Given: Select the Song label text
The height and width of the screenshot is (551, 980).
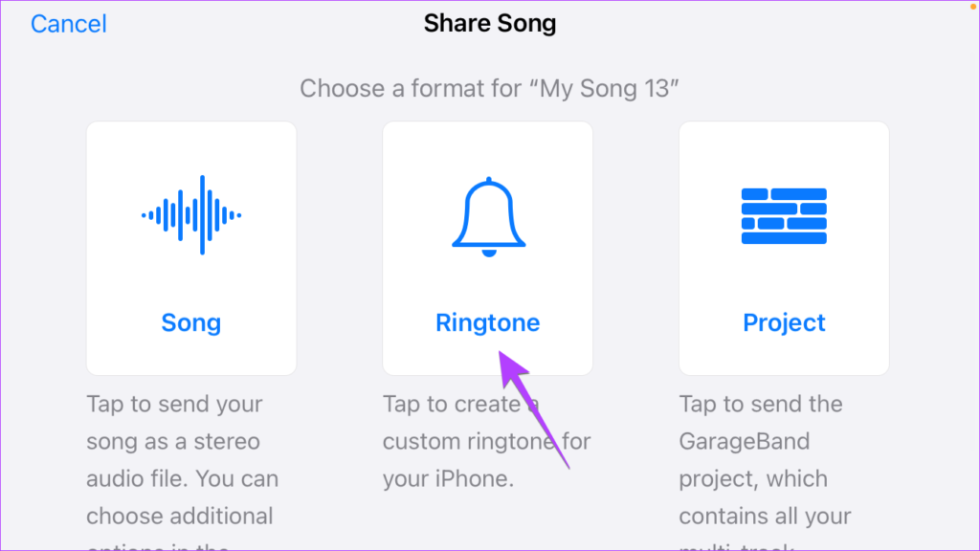Looking at the screenshot, I should [191, 322].
